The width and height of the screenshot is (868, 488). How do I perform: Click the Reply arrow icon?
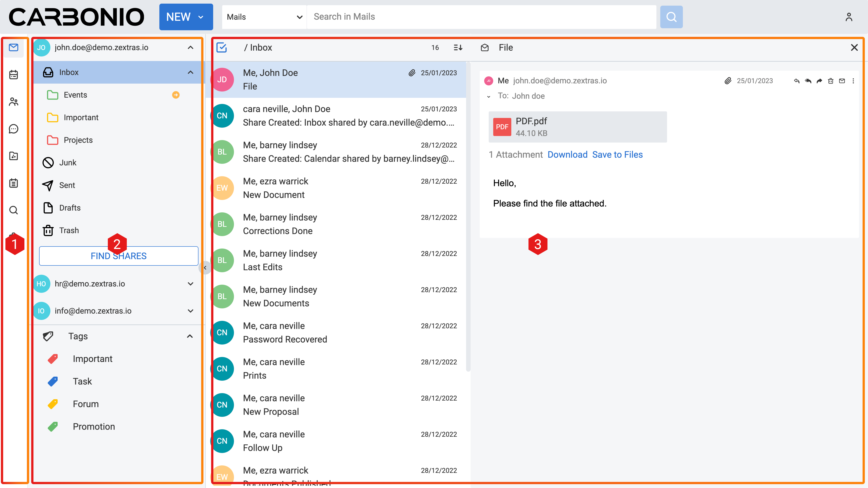pyautogui.click(x=797, y=81)
